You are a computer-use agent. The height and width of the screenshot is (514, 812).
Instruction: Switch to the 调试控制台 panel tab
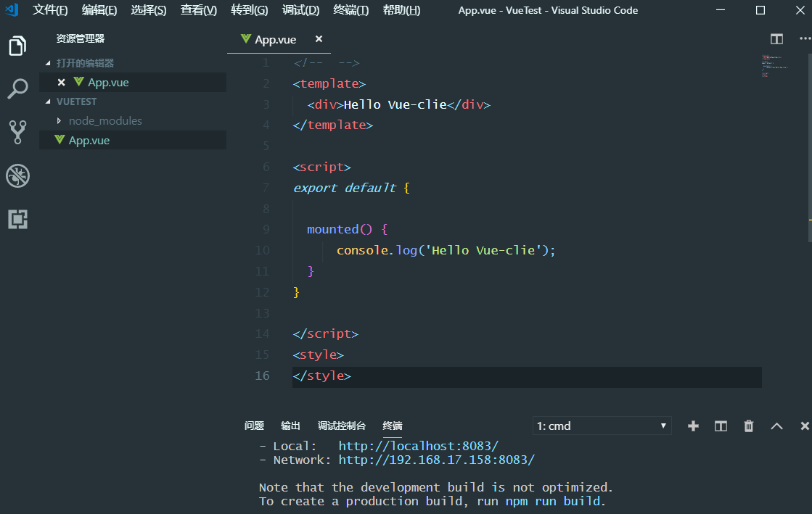(x=342, y=426)
